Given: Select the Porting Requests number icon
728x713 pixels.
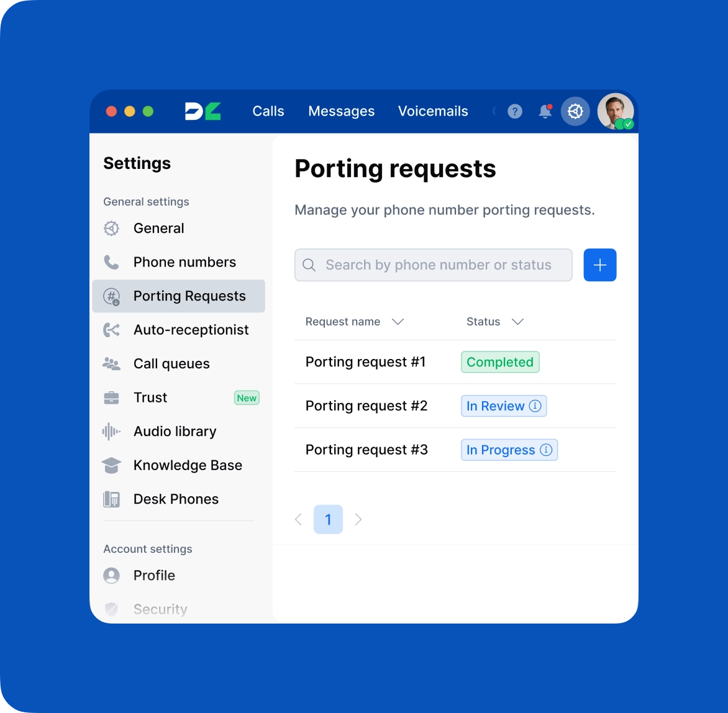Looking at the screenshot, I should click(111, 296).
